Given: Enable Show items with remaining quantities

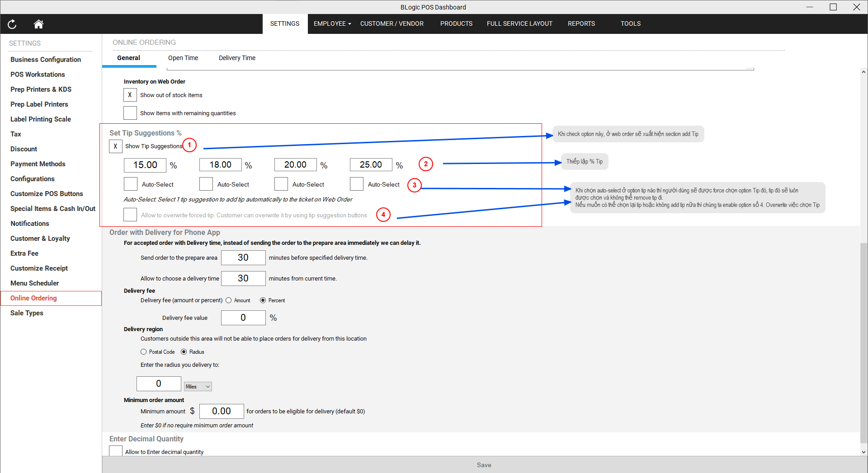Looking at the screenshot, I should (x=130, y=113).
